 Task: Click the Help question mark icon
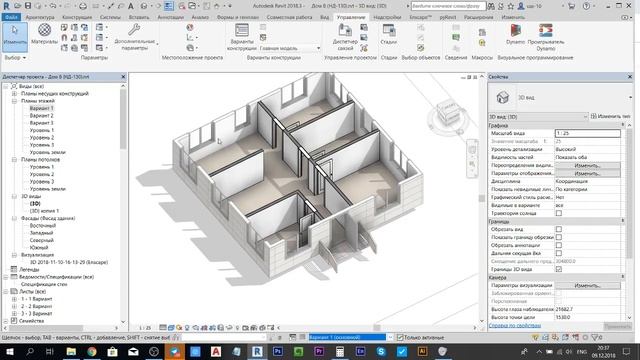coord(587,6)
